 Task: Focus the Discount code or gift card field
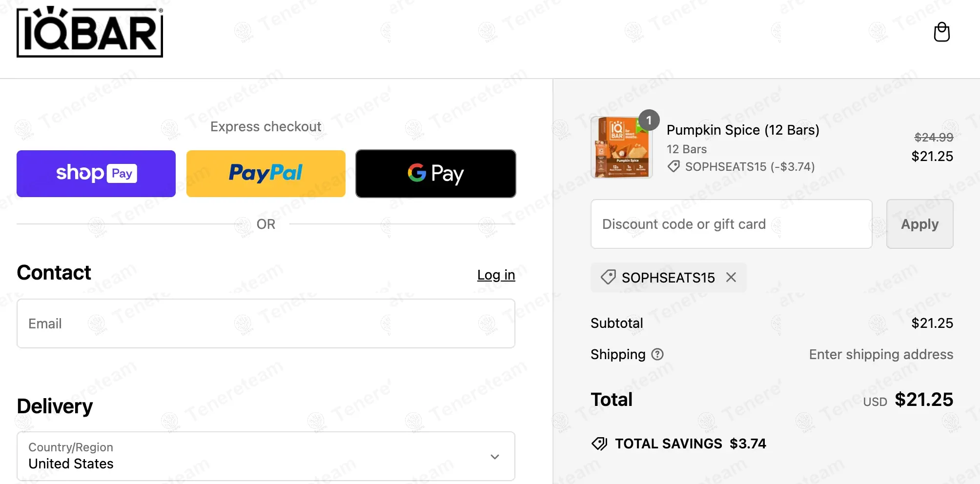pyautogui.click(x=731, y=224)
